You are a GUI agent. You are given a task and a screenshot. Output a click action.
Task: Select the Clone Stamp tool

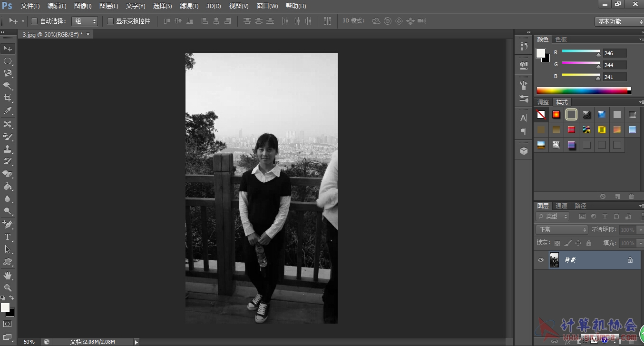[x=8, y=149]
